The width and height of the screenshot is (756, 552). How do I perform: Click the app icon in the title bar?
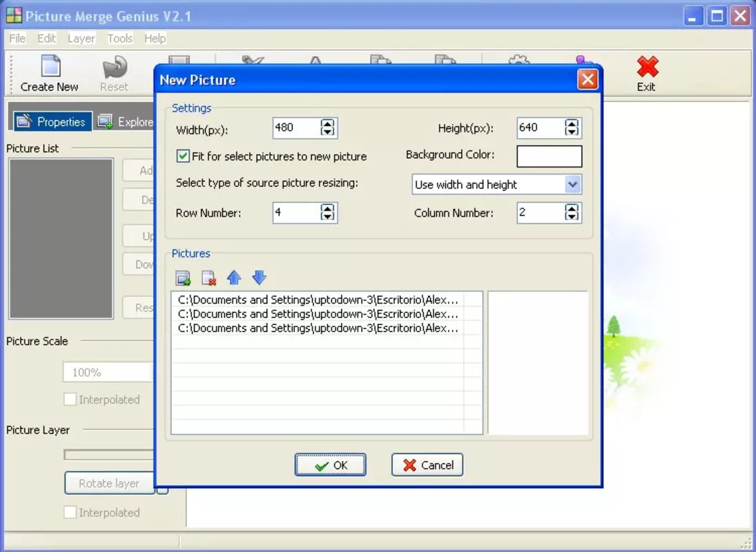point(14,15)
